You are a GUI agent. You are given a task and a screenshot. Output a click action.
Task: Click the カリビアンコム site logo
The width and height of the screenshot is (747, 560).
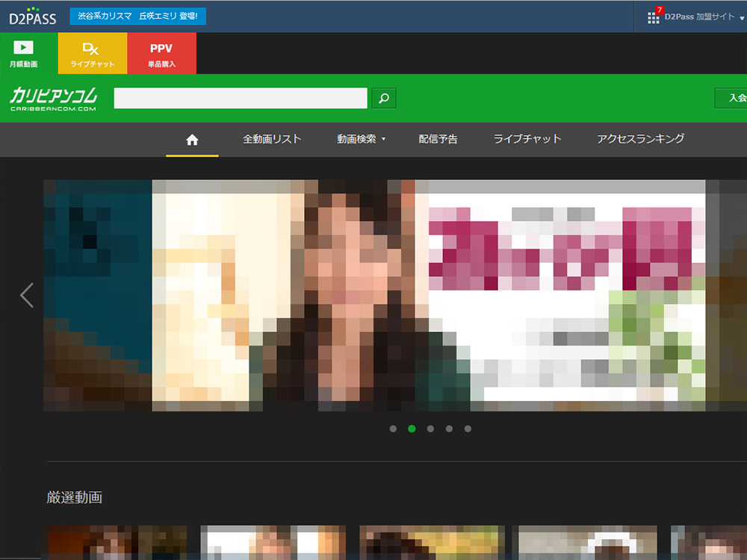coord(54,98)
